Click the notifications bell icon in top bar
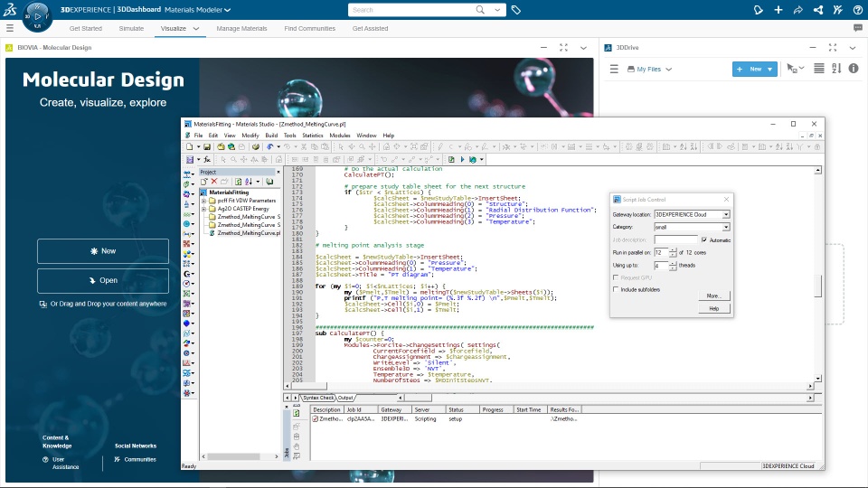Screen dimensions: 868x488 [x=759, y=10]
